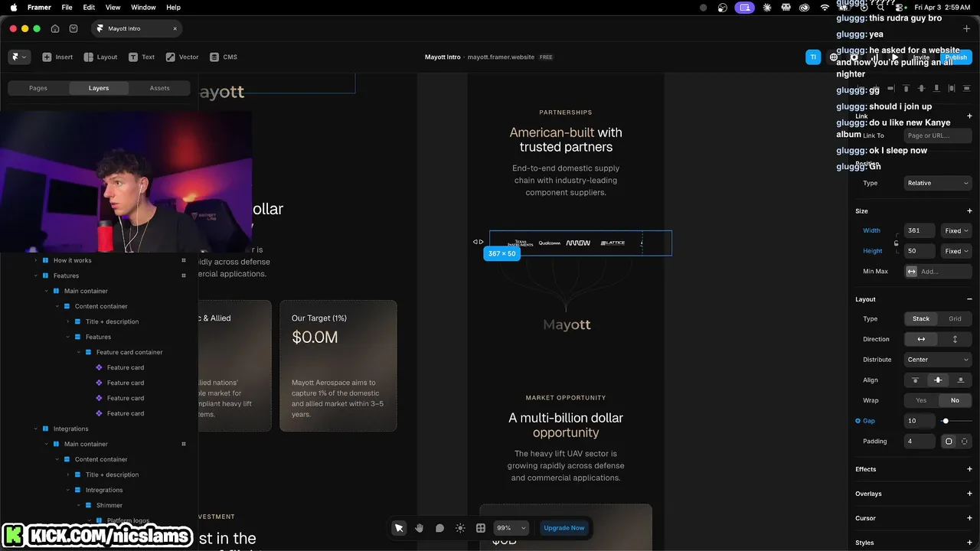Add a new tab with plus icon
980x551 pixels.
tap(966, 28)
